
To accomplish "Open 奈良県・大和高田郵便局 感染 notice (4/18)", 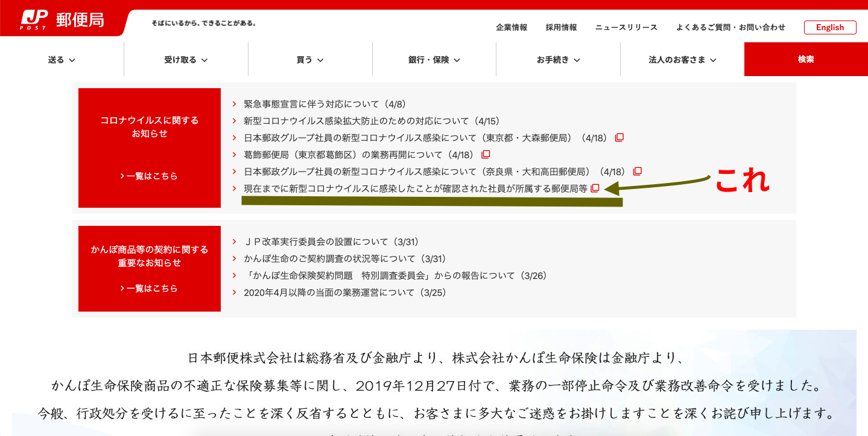I will point(436,172).
